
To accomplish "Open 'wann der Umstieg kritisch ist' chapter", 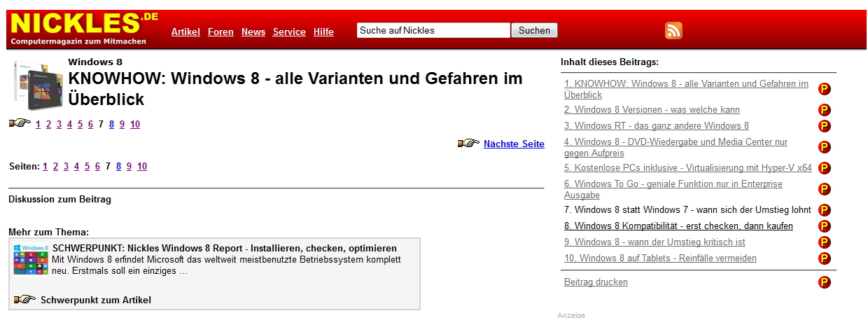I will click(x=654, y=242).
